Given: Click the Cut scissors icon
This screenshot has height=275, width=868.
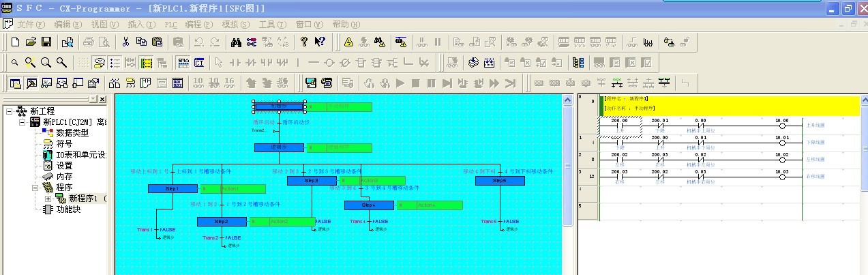Looking at the screenshot, I should coord(125,42).
